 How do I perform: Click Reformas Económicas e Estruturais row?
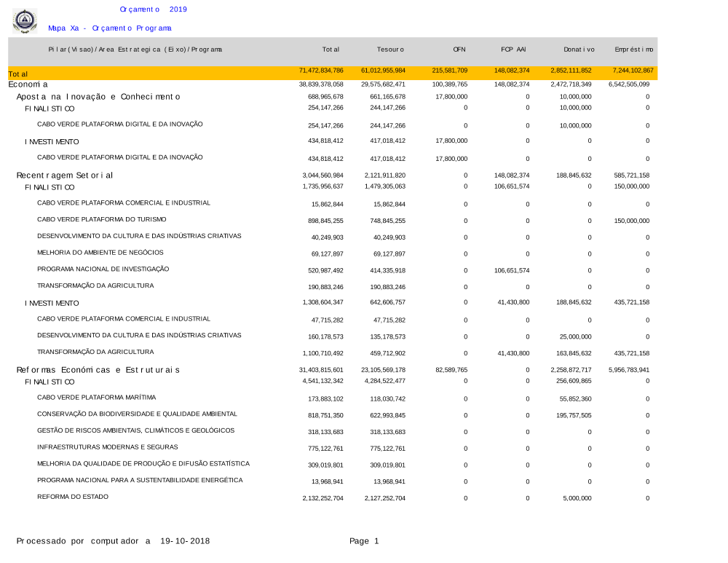tap(98, 370)
